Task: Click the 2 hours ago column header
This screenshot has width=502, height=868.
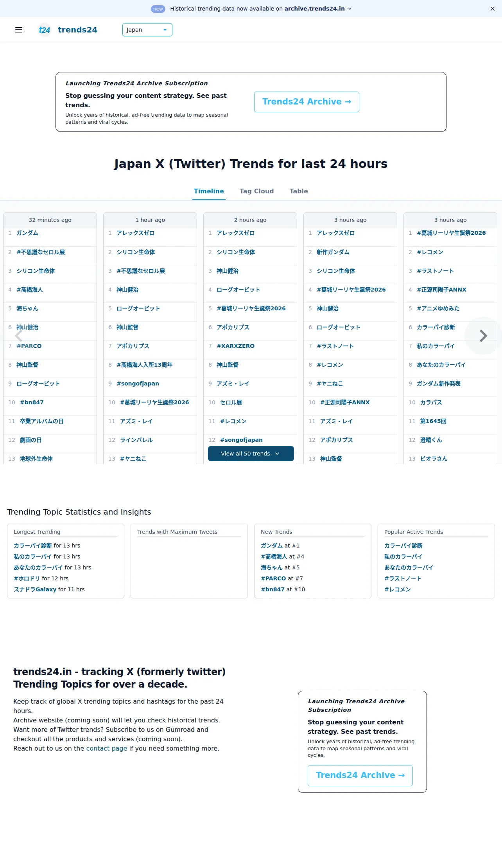Action: [x=250, y=220]
